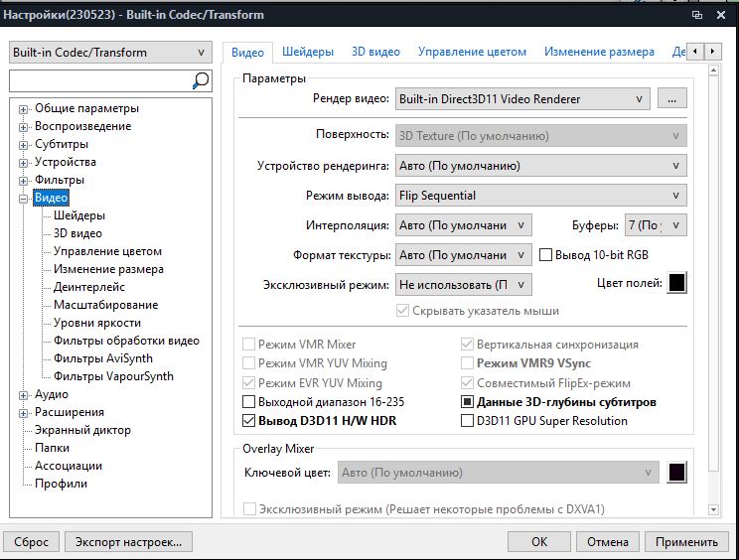Switch to Шейдеры tab

tap(308, 52)
